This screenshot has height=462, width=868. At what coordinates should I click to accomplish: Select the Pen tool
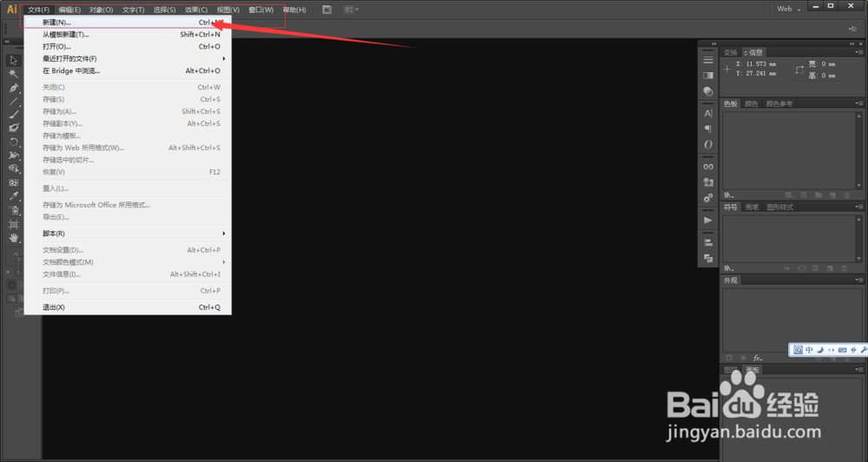[13, 88]
